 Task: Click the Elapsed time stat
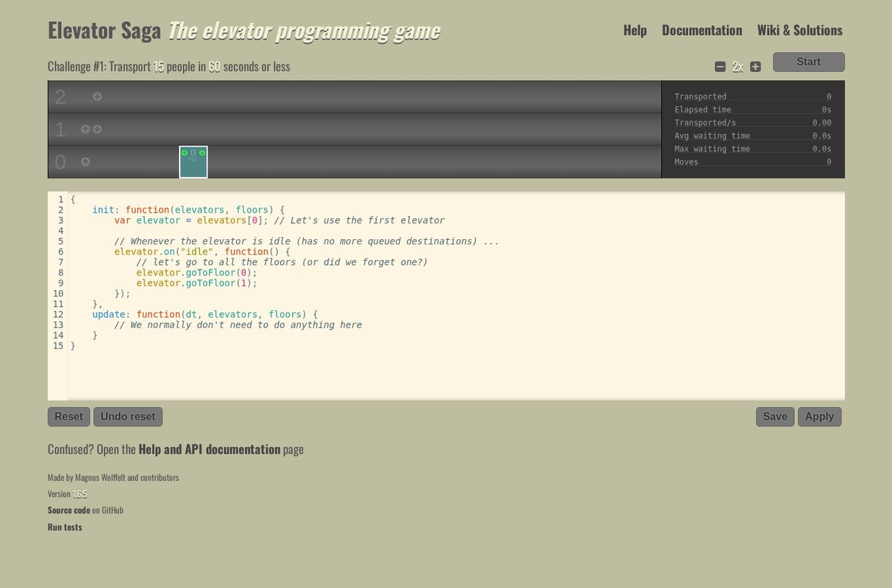[x=753, y=110]
